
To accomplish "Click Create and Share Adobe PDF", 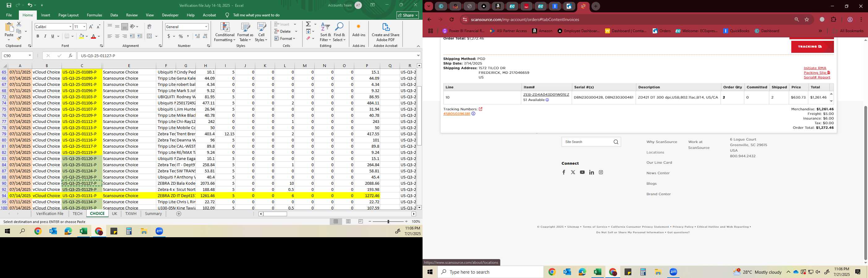I will (385, 32).
